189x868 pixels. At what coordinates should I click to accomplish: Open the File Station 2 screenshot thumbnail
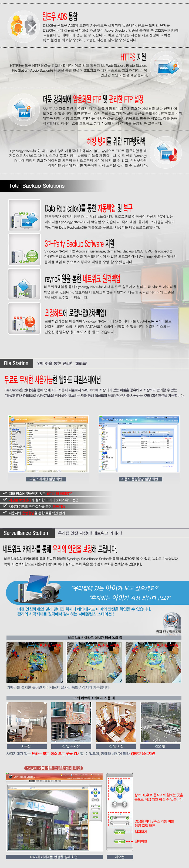pyautogui.click(x=48, y=444)
